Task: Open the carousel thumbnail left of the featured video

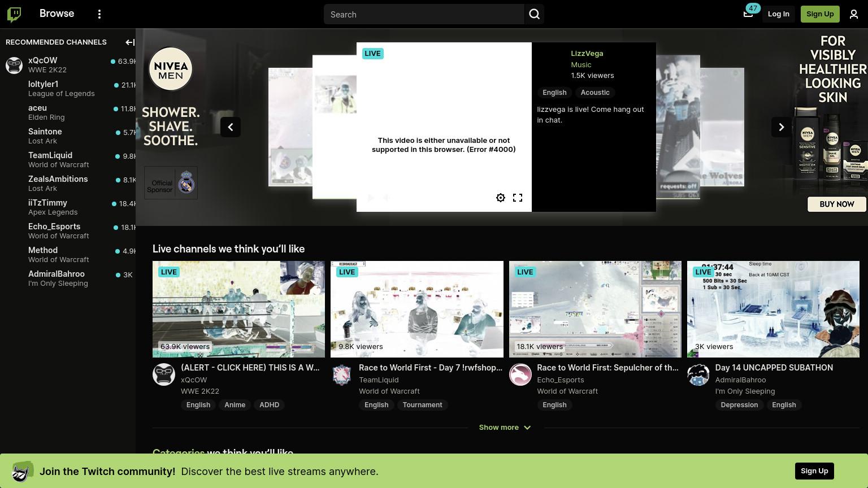Action: pos(335,127)
